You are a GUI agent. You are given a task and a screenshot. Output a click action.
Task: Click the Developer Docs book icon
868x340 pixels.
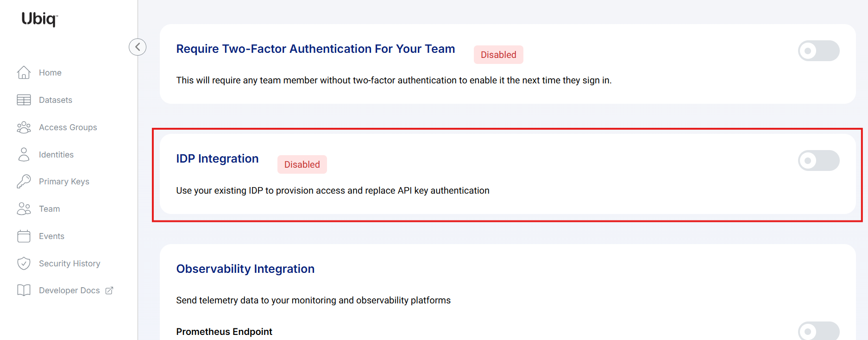coord(24,290)
